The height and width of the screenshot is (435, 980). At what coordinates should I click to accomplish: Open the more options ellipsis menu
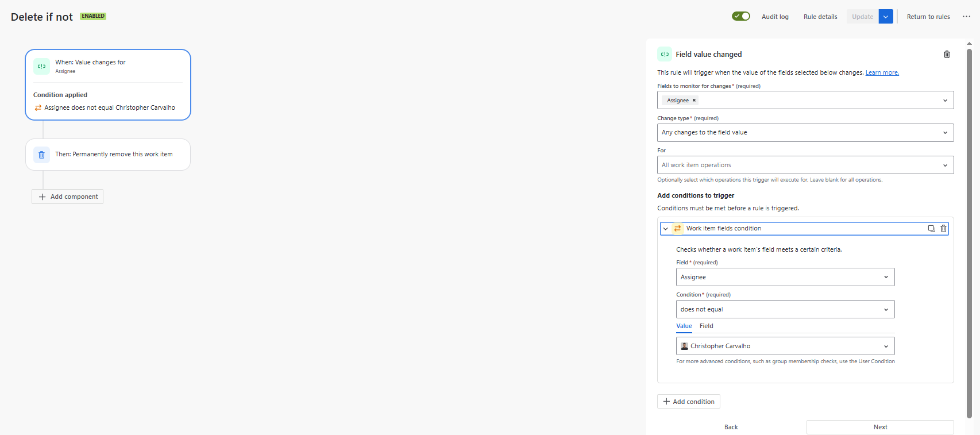coord(967,17)
